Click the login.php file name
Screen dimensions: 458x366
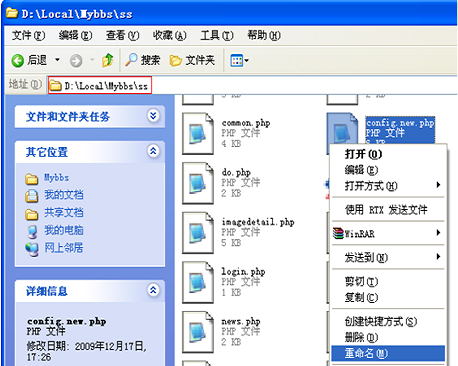tap(243, 272)
